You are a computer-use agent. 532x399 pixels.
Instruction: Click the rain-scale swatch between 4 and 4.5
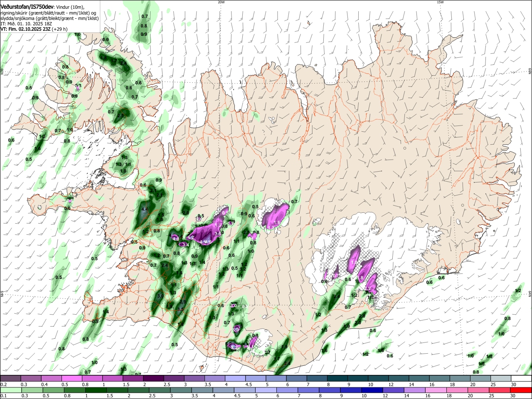224,390
